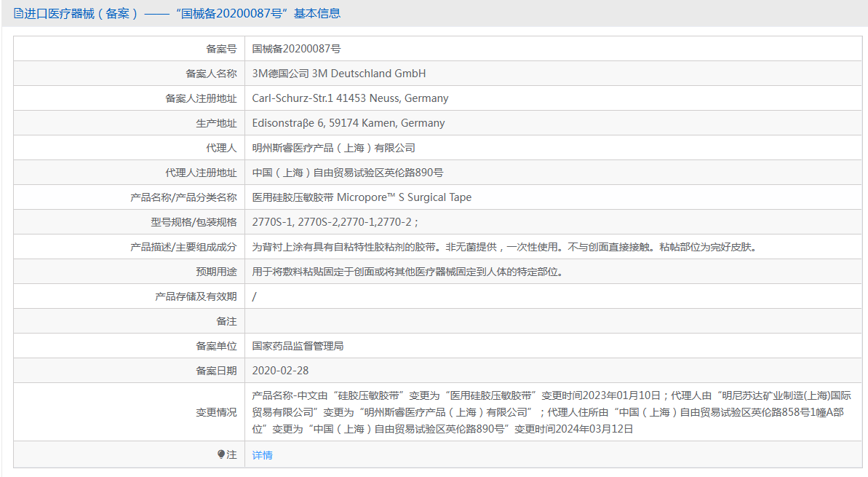Screen dimensions: 868x477
Task: Select product name Micropore S Surgical Tape
Action: pos(362,197)
